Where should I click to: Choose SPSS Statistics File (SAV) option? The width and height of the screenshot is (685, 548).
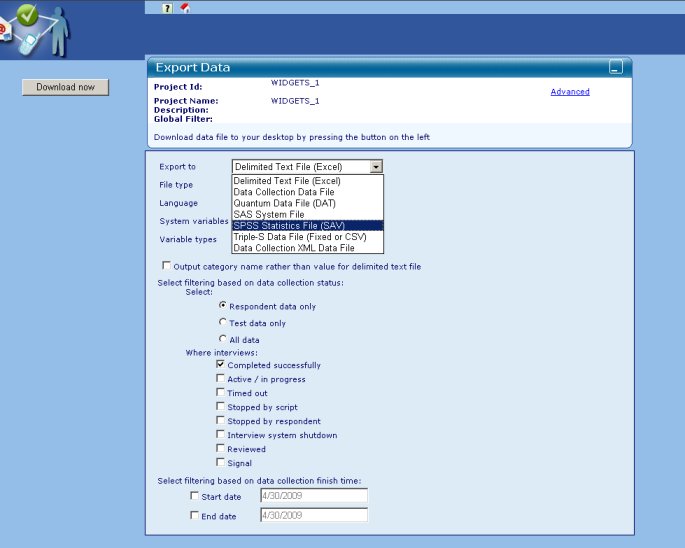308,225
